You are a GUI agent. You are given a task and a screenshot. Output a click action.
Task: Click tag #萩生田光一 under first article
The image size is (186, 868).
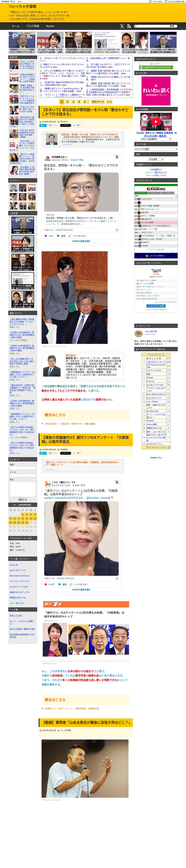(x=52, y=424)
